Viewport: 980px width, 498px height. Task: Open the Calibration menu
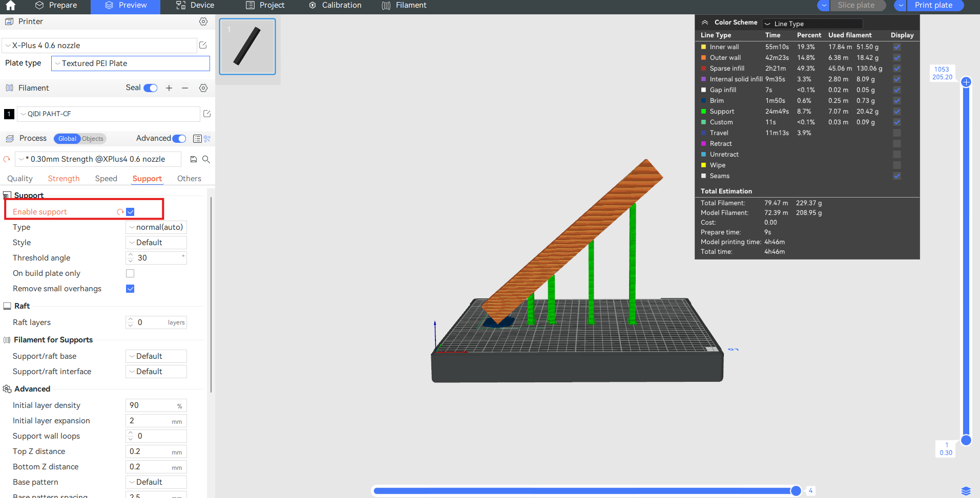click(x=336, y=6)
